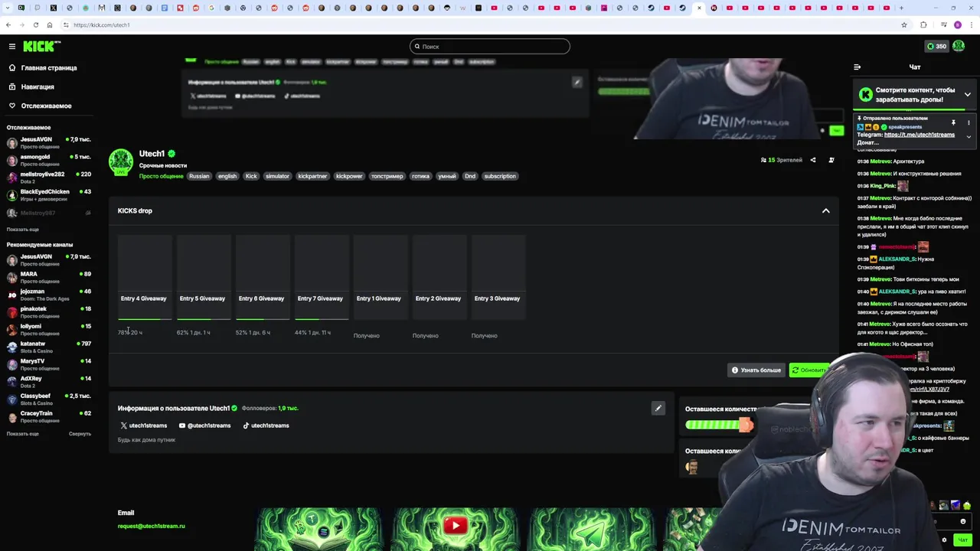
Task: Open recommended channel MarysTV
Action: coord(49,365)
